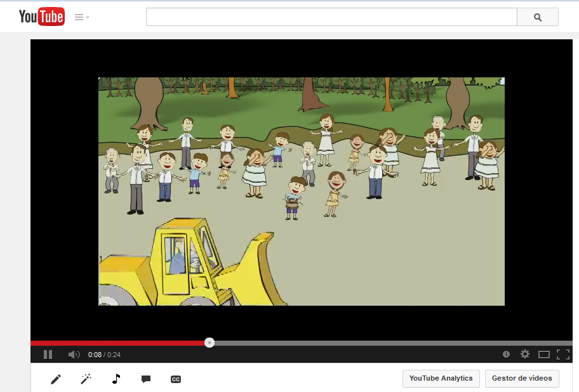
Task: Click the cartoon video frame
Action: (302, 192)
